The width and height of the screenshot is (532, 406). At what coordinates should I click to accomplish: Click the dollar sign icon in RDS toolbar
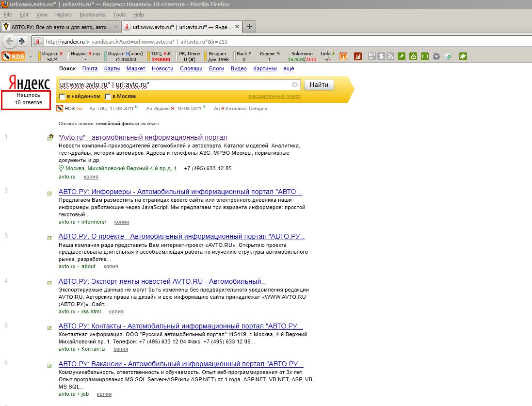tap(382, 56)
